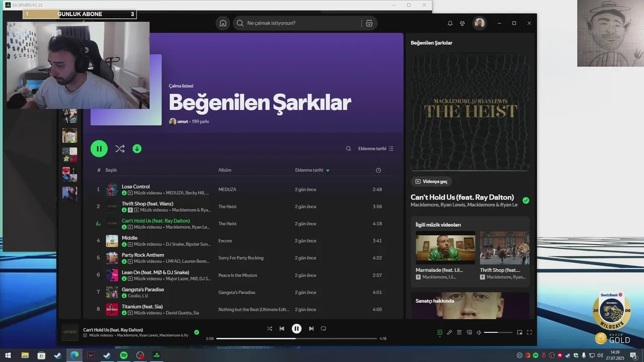Click Party Rock Anthem cover thumbnail
Viewport: 644px width, 362px height.
(x=112, y=258)
